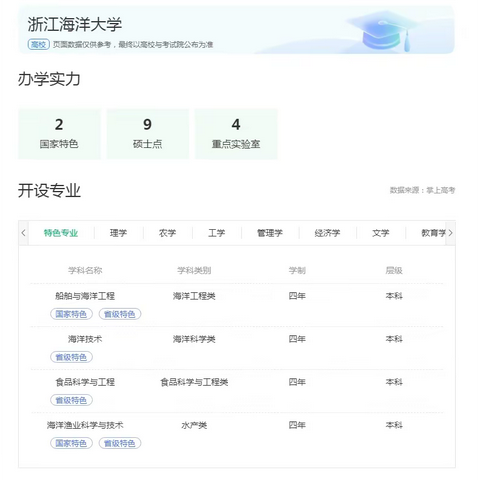The height and width of the screenshot is (480, 480).
Task: Switch to the 教育学 tab
Action: click(433, 233)
